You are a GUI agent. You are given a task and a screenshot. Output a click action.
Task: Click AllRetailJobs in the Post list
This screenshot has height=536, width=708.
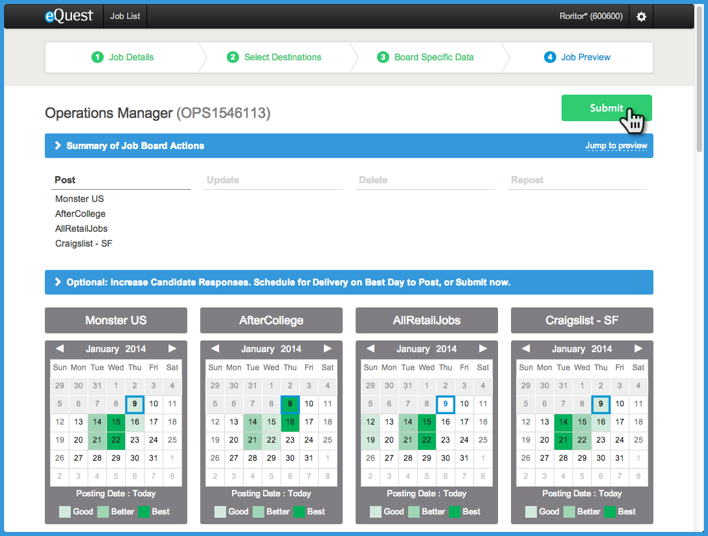pyautogui.click(x=81, y=229)
